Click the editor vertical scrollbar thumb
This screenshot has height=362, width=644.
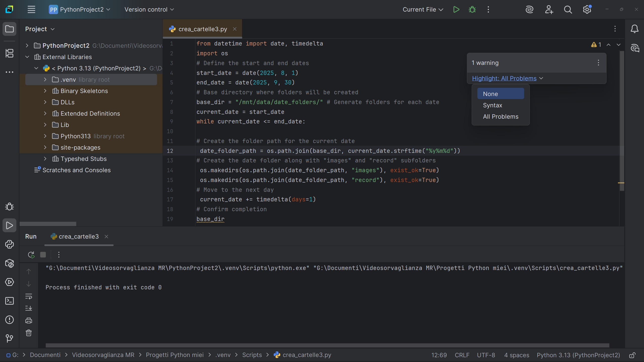pyautogui.click(x=622, y=121)
